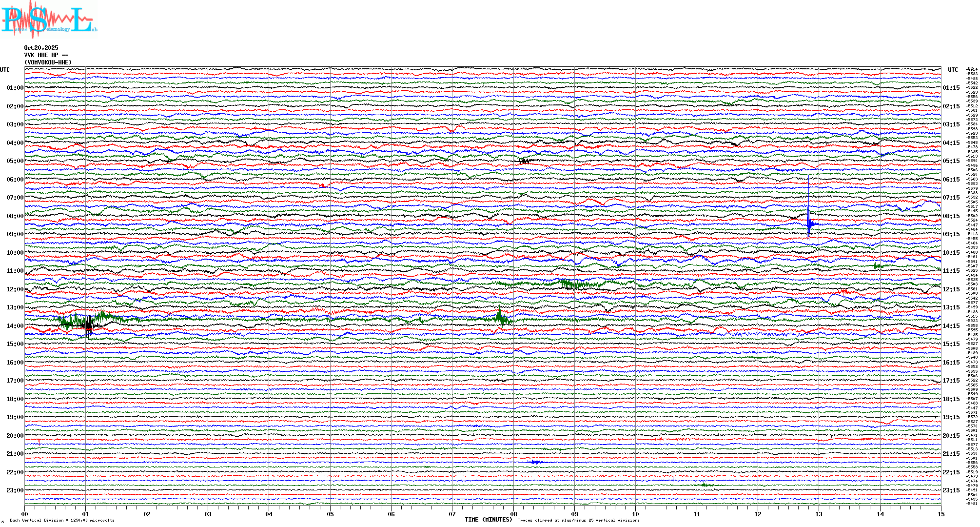Click the vertical division microvolts note
Viewport: 980px width, 527px height.
[62, 520]
